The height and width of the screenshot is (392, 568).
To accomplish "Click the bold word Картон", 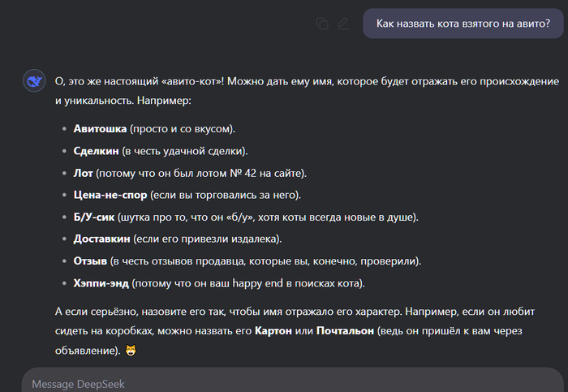I will point(273,331).
